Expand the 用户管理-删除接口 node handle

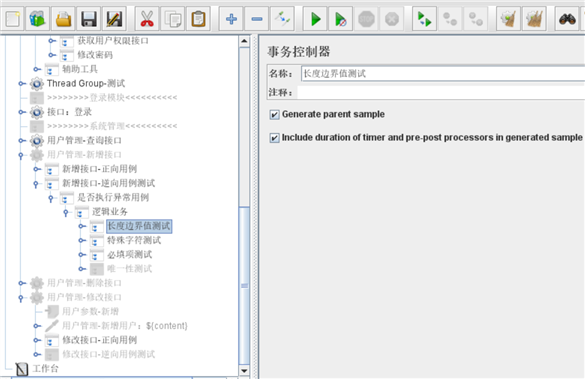[x=22, y=283]
